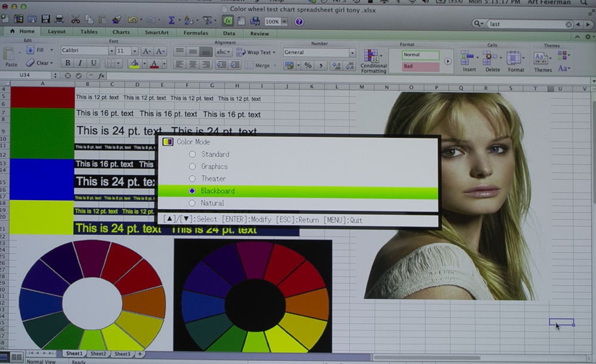The width and height of the screenshot is (596, 364).
Task: Apply percent style with the % button
Action: [308, 66]
